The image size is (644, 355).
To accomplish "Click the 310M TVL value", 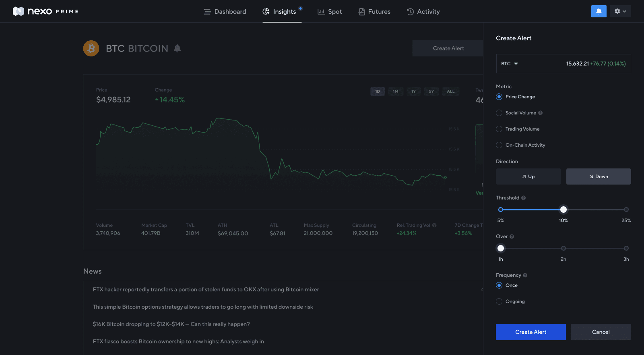I will click(x=192, y=233).
